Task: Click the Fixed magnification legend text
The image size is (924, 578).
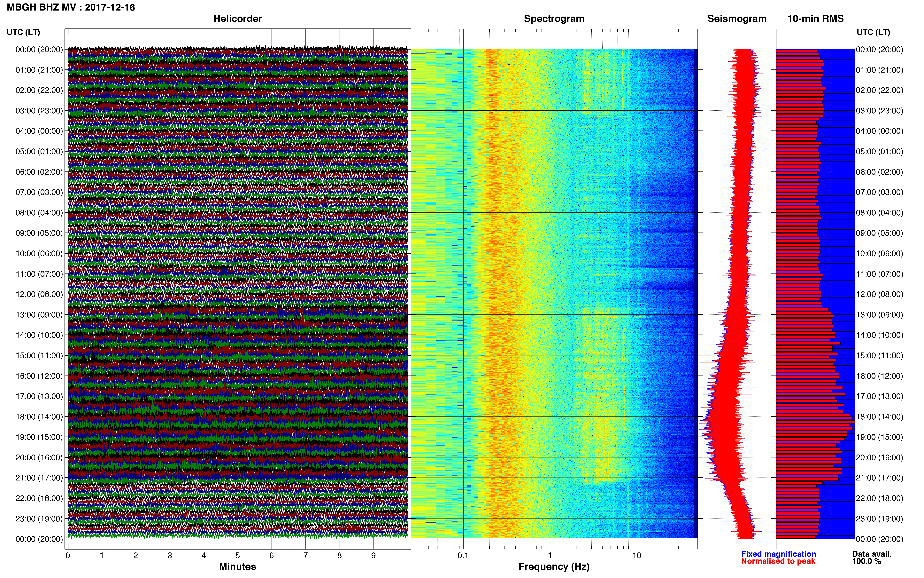Action: [x=778, y=554]
